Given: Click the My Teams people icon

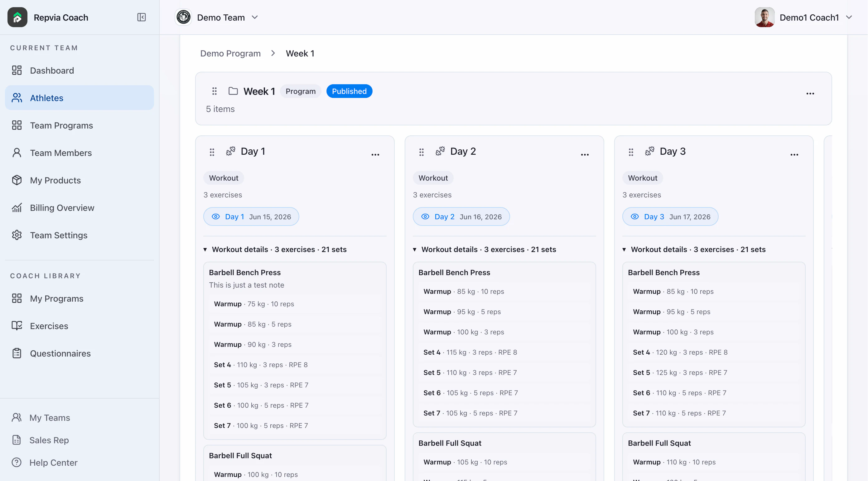Looking at the screenshot, I should 17,417.
